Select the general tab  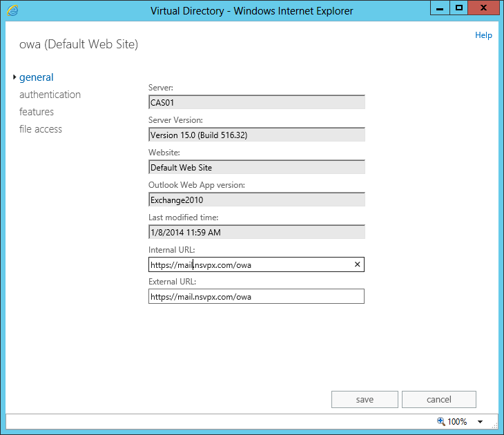point(37,77)
